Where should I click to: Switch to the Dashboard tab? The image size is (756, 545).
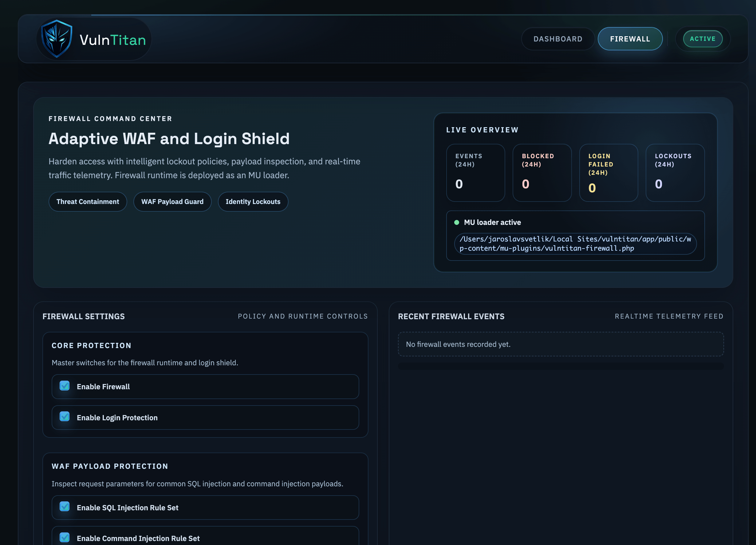coord(558,39)
